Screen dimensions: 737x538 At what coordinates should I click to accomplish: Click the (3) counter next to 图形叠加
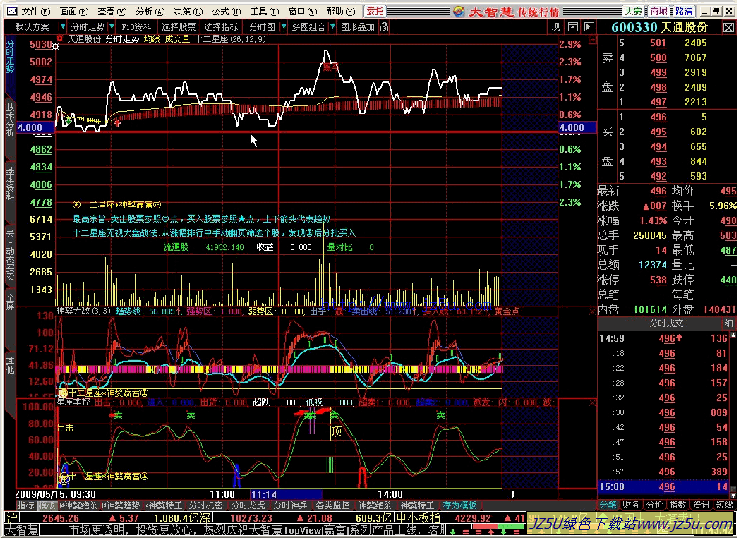(x=384, y=27)
